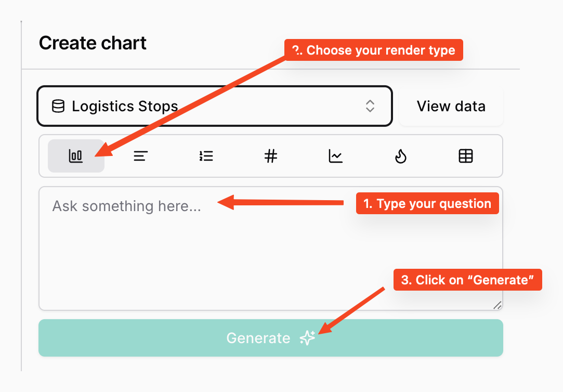Select the hash number render type
563x392 pixels.
pyautogui.click(x=271, y=156)
